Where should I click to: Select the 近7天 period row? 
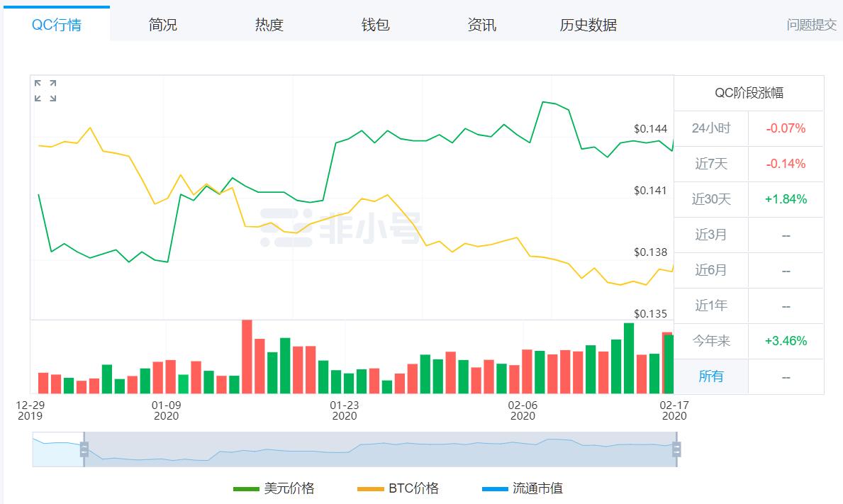(x=749, y=164)
